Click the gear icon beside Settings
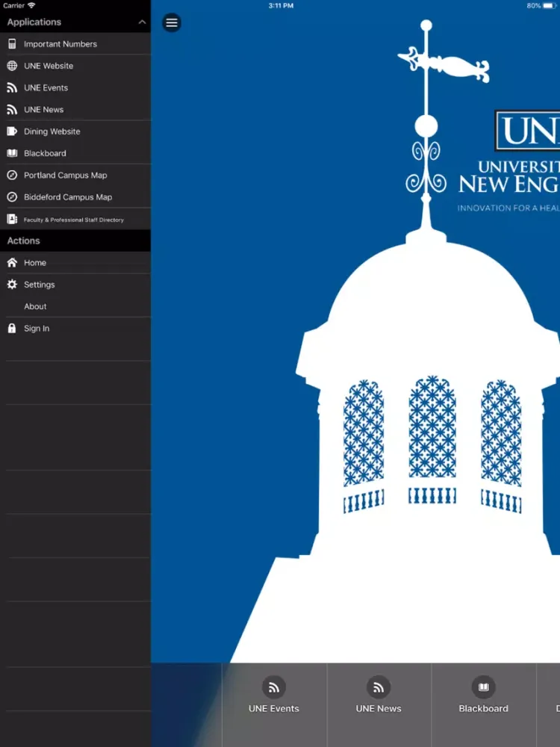This screenshot has height=747, width=560. (x=12, y=285)
